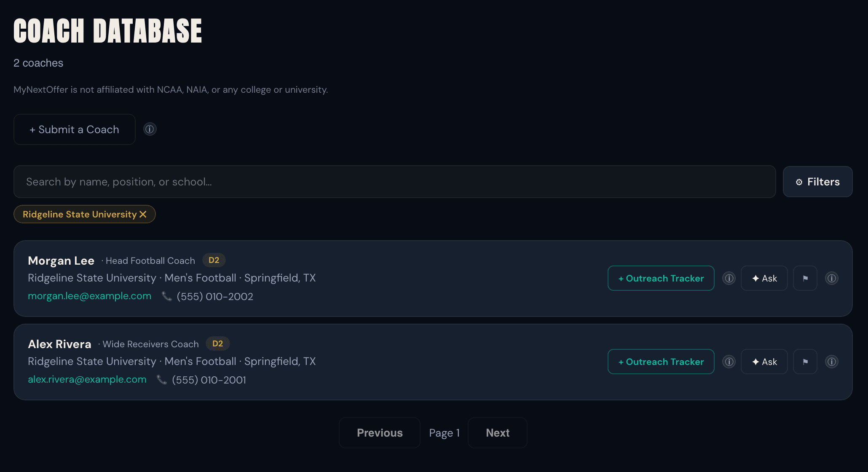Email alex.rivera@example.com
The width and height of the screenshot is (868, 472).
87,379
